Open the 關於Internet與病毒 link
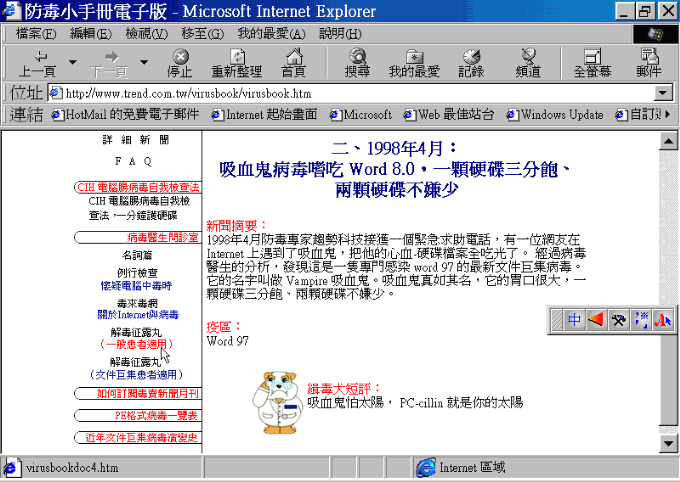The height and width of the screenshot is (482, 680). (x=138, y=315)
